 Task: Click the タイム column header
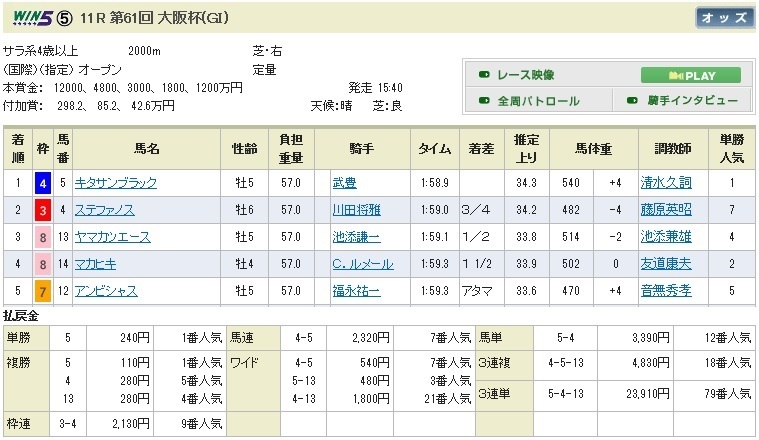point(435,149)
